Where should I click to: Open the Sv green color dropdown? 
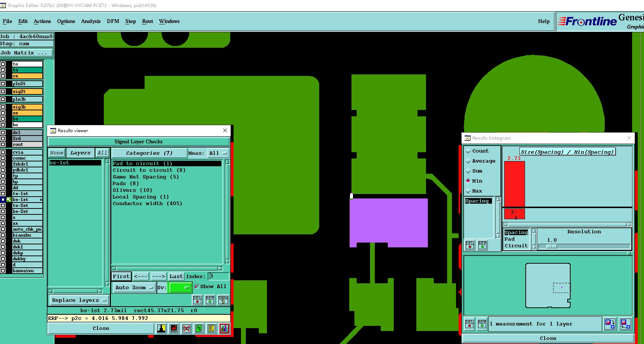(180, 287)
